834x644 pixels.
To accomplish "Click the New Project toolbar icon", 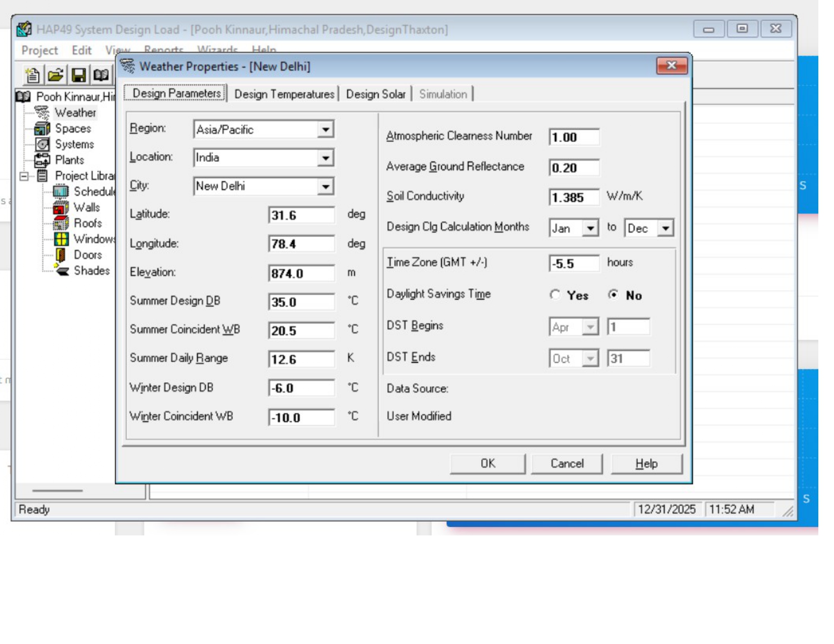I will 33,75.
